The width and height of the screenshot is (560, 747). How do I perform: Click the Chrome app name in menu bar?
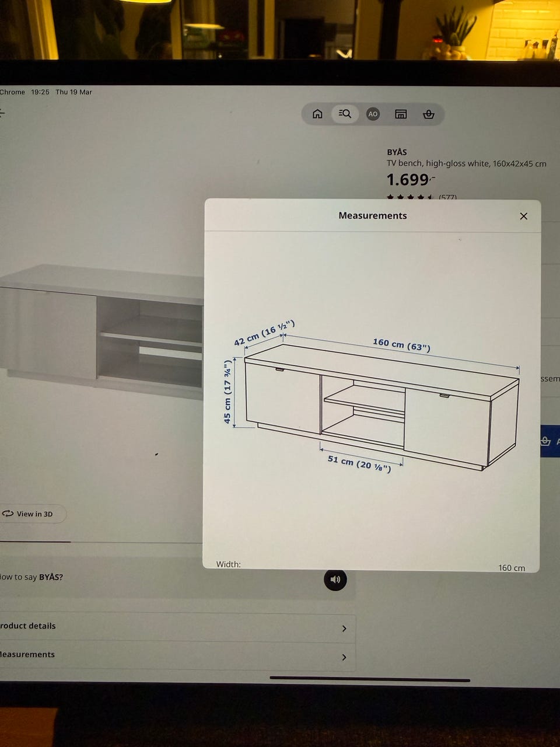tap(12, 92)
